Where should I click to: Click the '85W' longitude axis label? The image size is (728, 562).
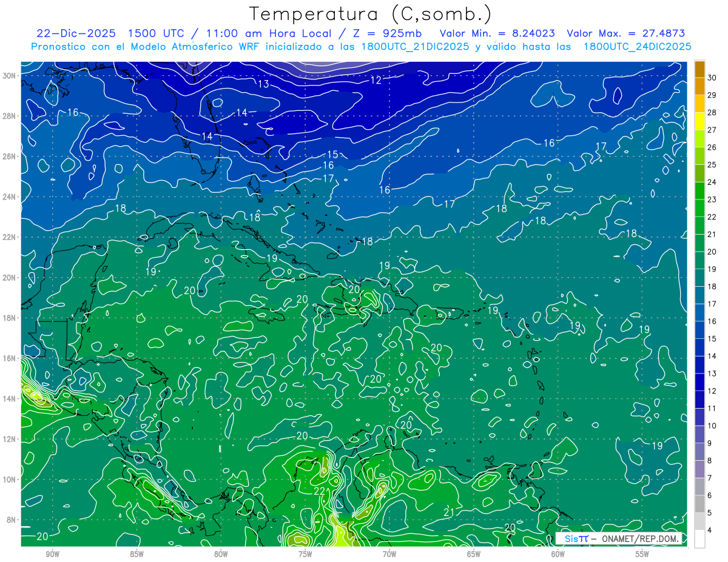click(136, 554)
